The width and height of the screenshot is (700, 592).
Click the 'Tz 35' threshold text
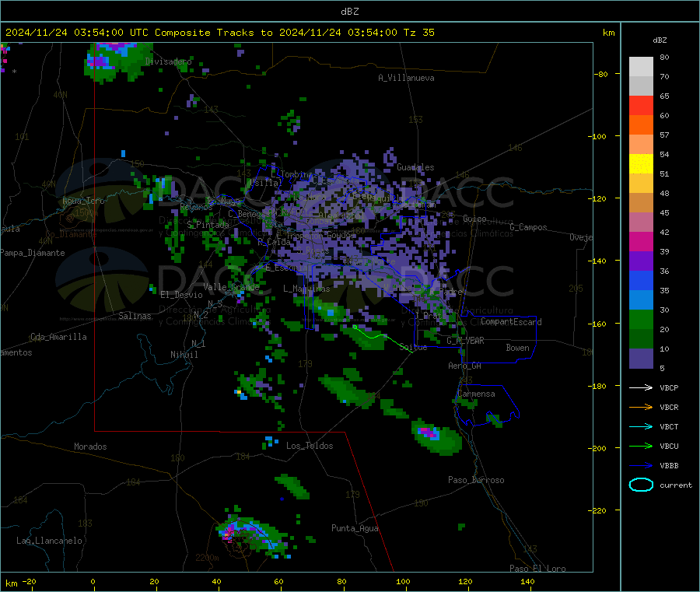point(418,33)
